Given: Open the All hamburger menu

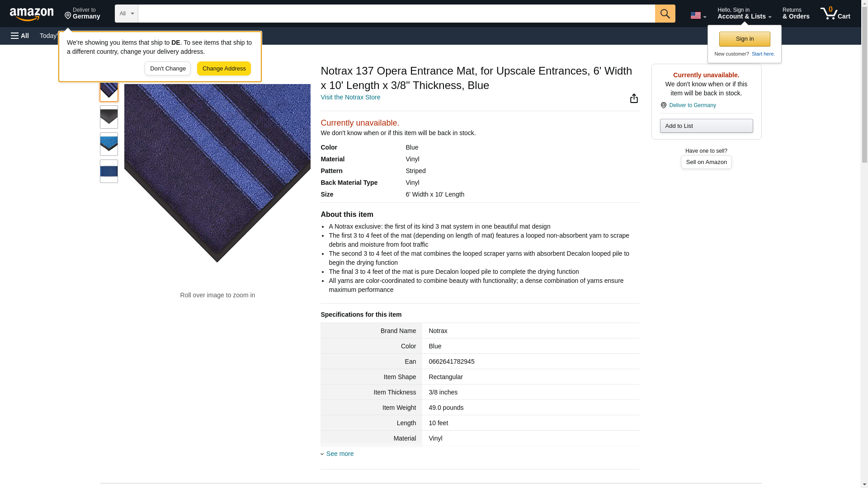Looking at the screenshot, I should (x=20, y=36).
